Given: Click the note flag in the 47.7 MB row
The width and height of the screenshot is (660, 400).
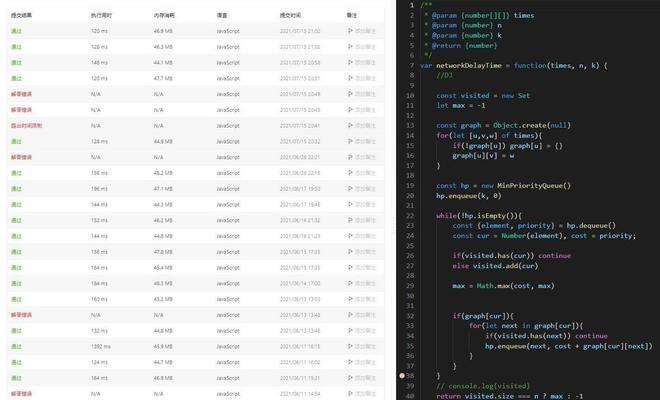Looking at the screenshot, I should [350, 78].
